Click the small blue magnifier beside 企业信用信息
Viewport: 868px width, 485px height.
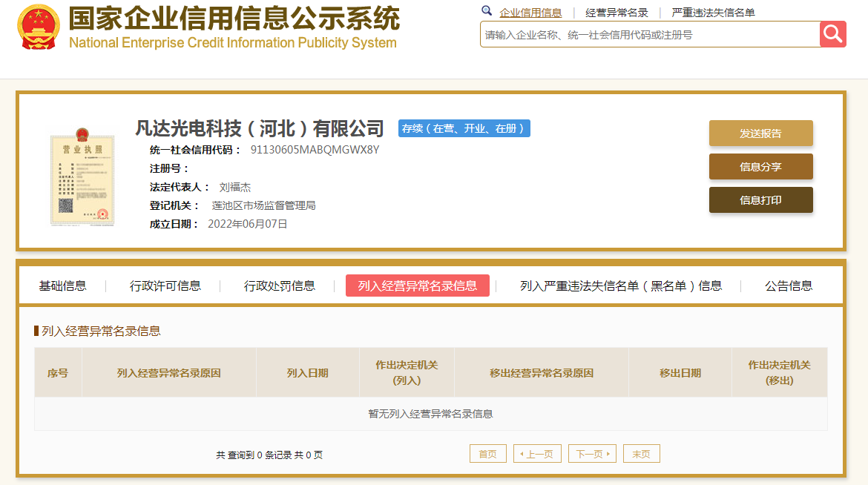[487, 10]
